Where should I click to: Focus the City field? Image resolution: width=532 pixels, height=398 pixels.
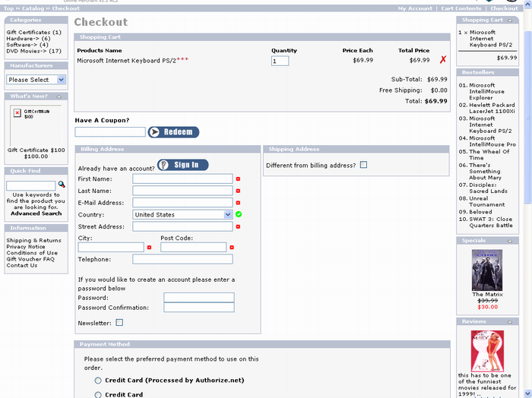(x=111, y=247)
